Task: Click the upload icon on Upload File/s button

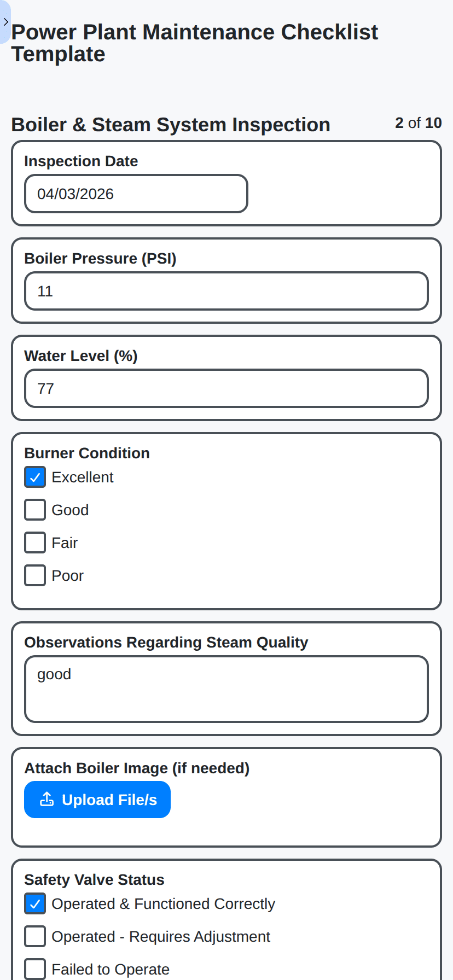Action: [48, 799]
